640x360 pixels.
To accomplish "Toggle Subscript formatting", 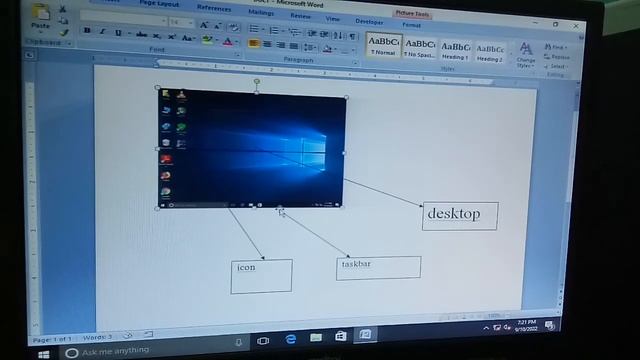I will click(157, 36).
